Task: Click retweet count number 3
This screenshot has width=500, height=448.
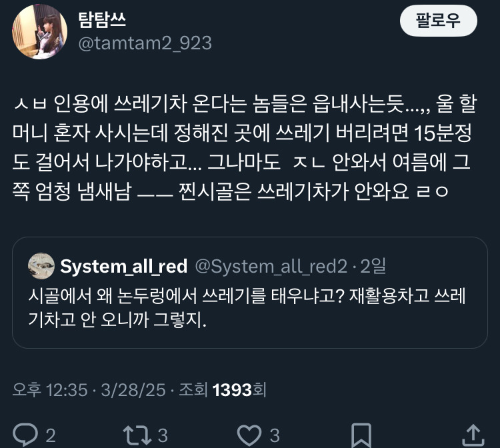Action: [x=163, y=435]
